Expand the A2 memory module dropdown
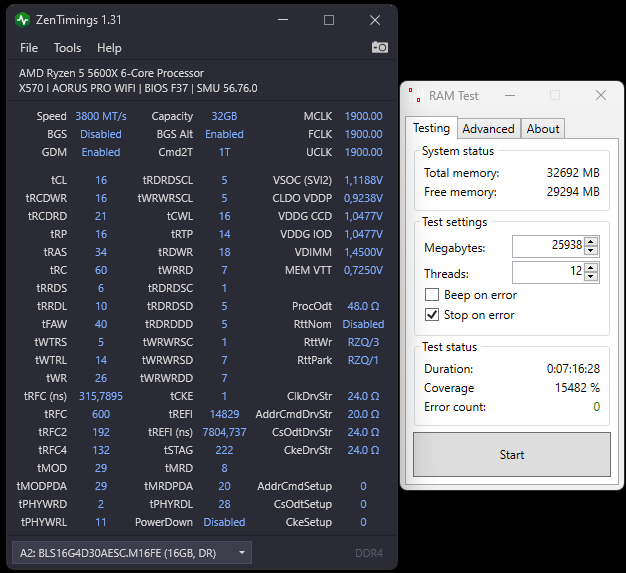The height and width of the screenshot is (573, 626). point(132,553)
